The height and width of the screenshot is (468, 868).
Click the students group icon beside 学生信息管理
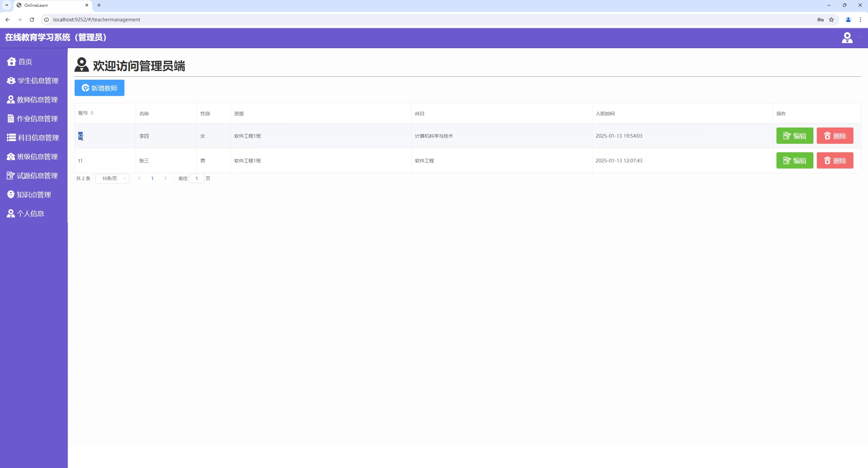click(11, 80)
